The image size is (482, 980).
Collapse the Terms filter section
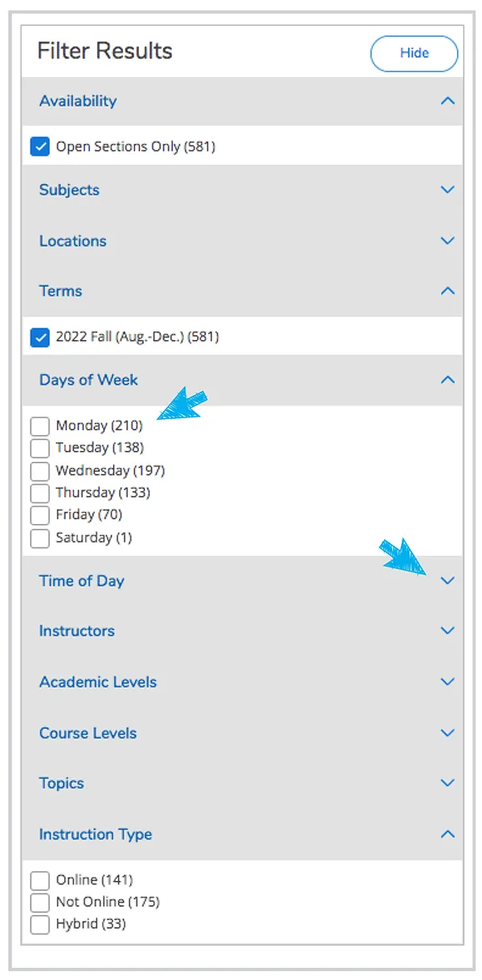pos(447,291)
